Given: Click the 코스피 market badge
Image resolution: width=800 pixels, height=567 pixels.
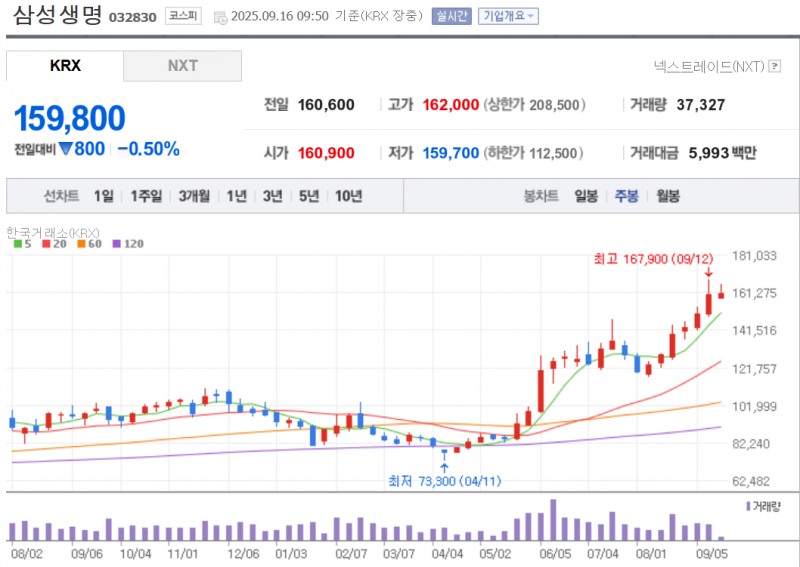Looking at the screenshot, I should tap(183, 16).
